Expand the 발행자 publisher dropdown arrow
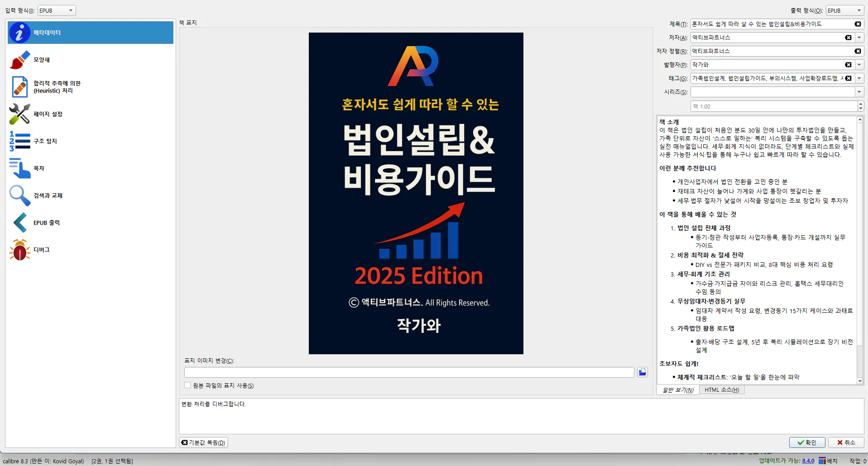This screenshot has width=868, height=466. (859, 65)
